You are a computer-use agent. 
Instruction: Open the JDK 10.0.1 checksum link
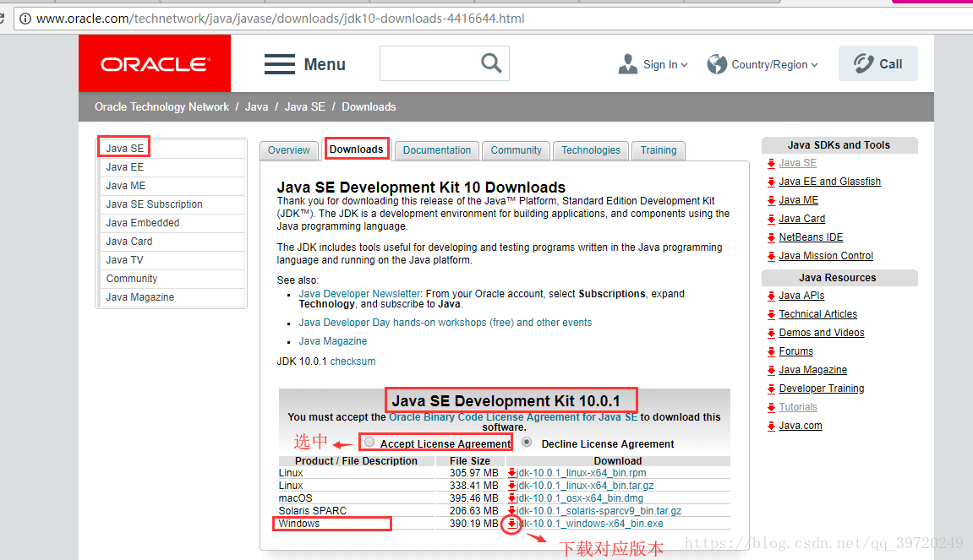click(353, 362)
